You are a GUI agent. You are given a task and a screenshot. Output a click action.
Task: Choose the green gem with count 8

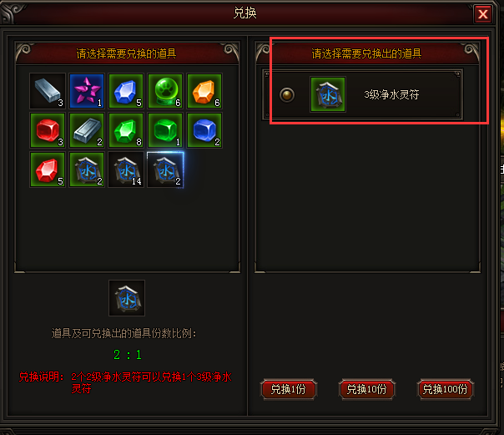[126, 130]
